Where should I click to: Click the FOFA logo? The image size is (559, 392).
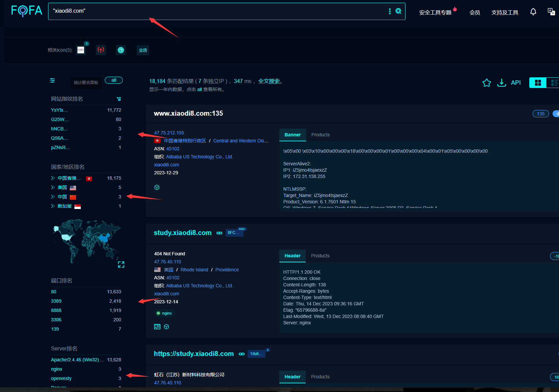(x=27, y=11)
